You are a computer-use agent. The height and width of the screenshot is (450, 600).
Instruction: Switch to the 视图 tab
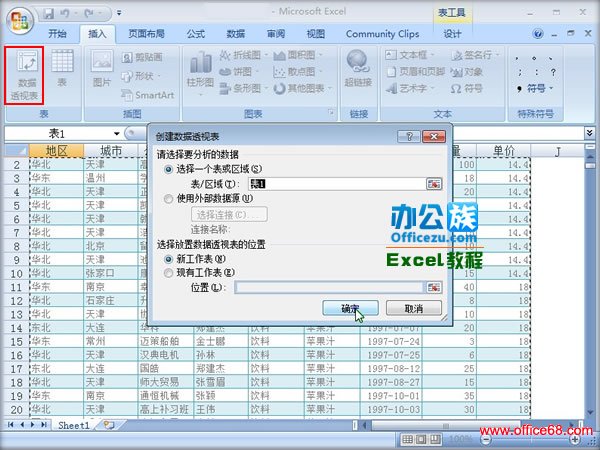click(316, 34)
